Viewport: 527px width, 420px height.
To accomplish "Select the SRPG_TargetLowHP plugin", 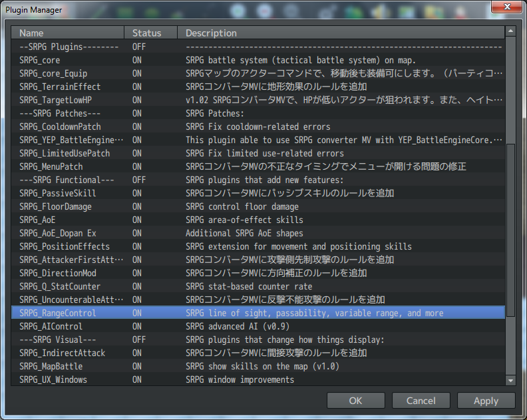I will 258,100.
